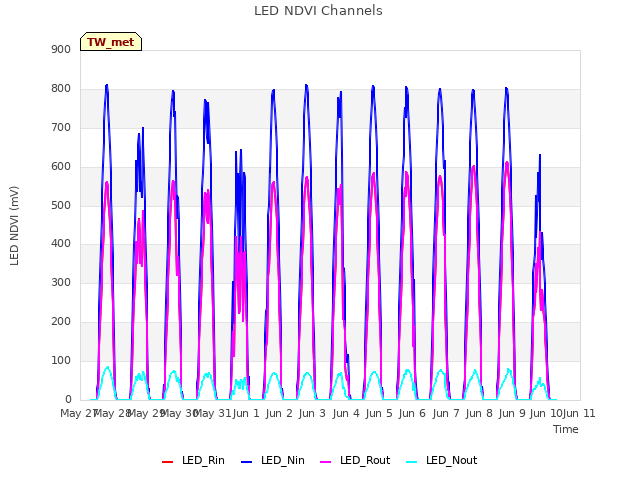Click the TW_met annotation label
Screen dimensions: 640x480
(111, 42)
